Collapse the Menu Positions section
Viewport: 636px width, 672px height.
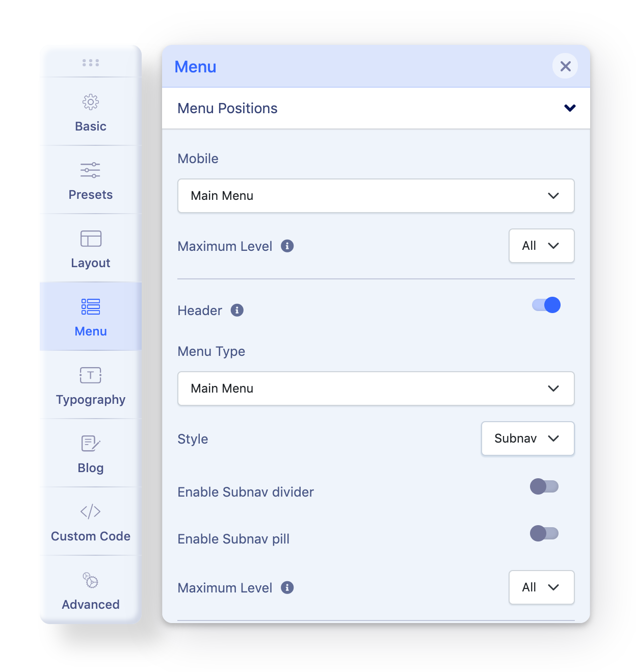(x=376, y=108)
